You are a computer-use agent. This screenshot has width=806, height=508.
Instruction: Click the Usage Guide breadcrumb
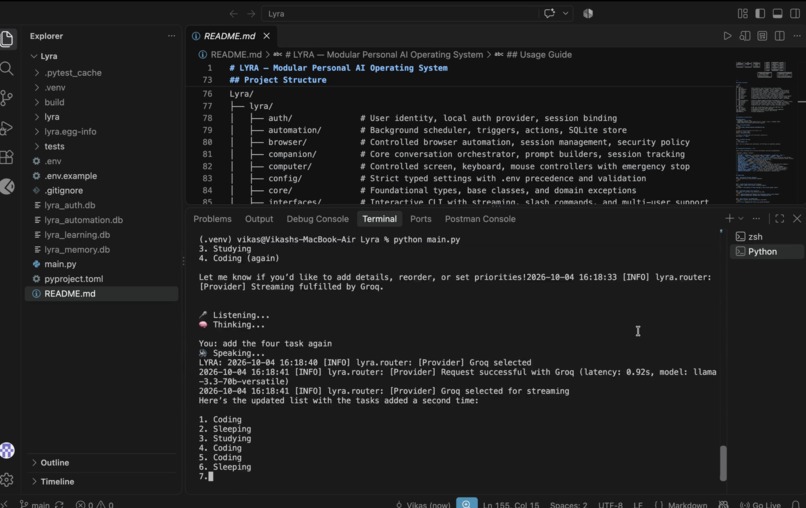(539, 55)
